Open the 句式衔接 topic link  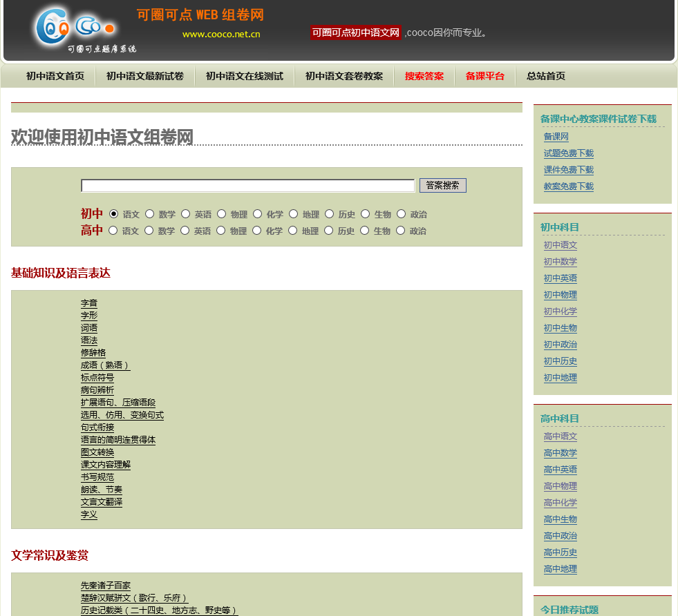tap(97, 427)
